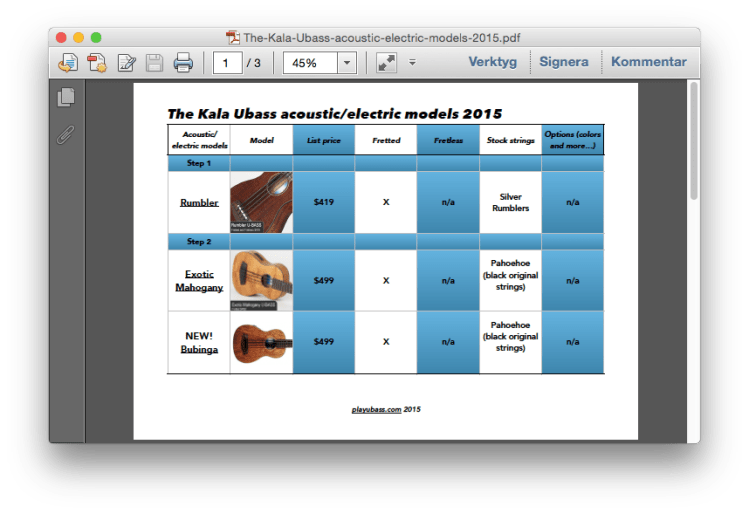Follow the Rumbler link in the table
The height and width of the screenshot is (513, 749).
(x=199, y=202)
